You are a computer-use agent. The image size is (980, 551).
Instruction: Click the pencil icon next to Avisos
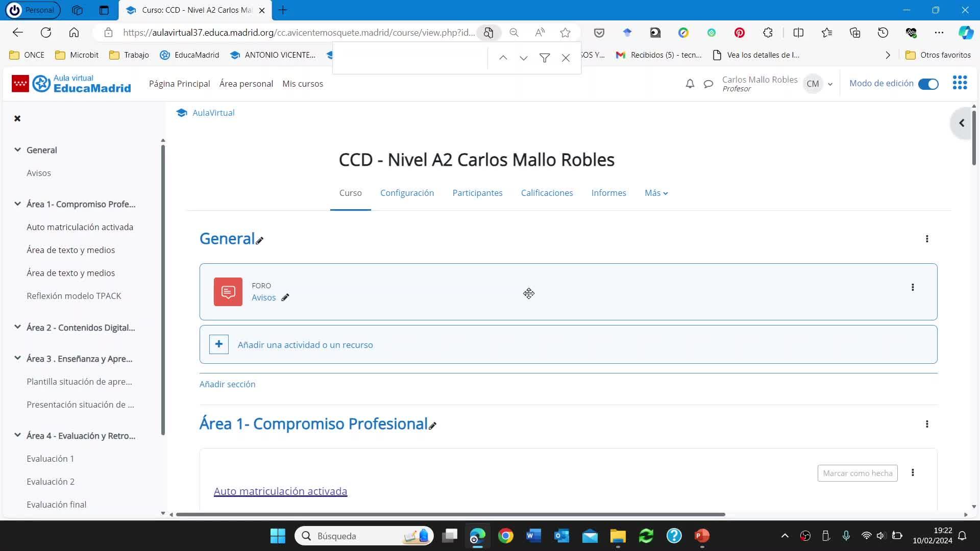point(285,297)
